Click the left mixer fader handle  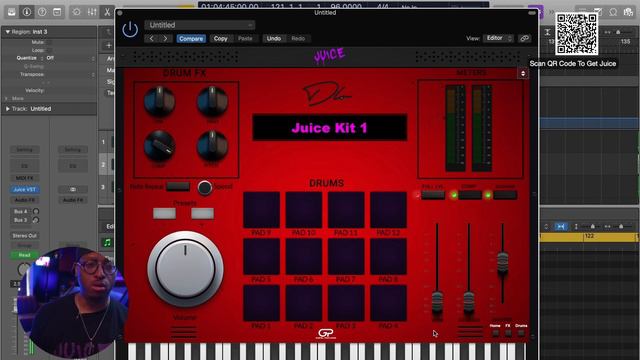point(437,302)
